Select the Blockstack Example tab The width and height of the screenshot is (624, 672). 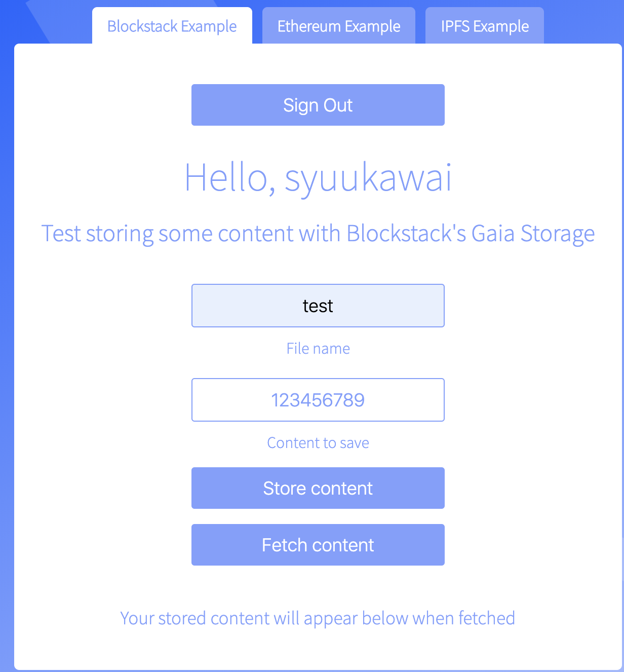click(171, 26)
